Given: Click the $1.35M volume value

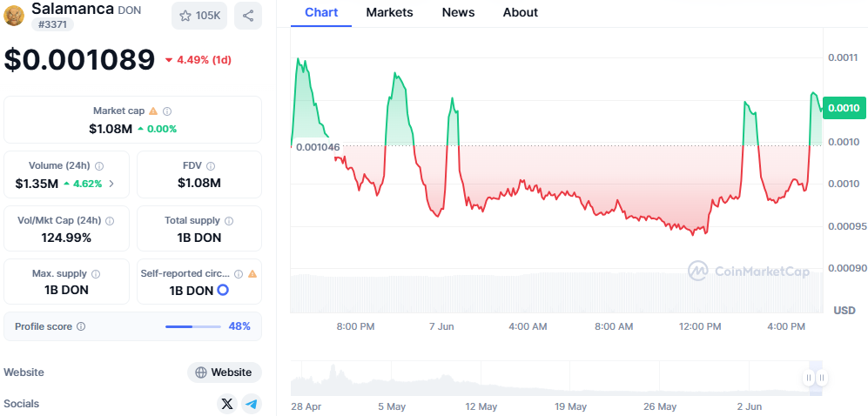Looking at the screenshot, I should [x=37, y=184].
